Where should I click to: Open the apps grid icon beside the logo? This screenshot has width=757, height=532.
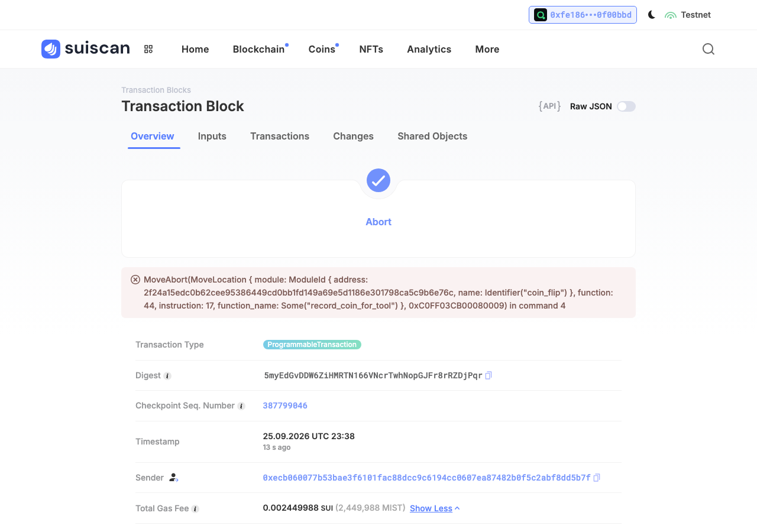click(x=148, y=49)
